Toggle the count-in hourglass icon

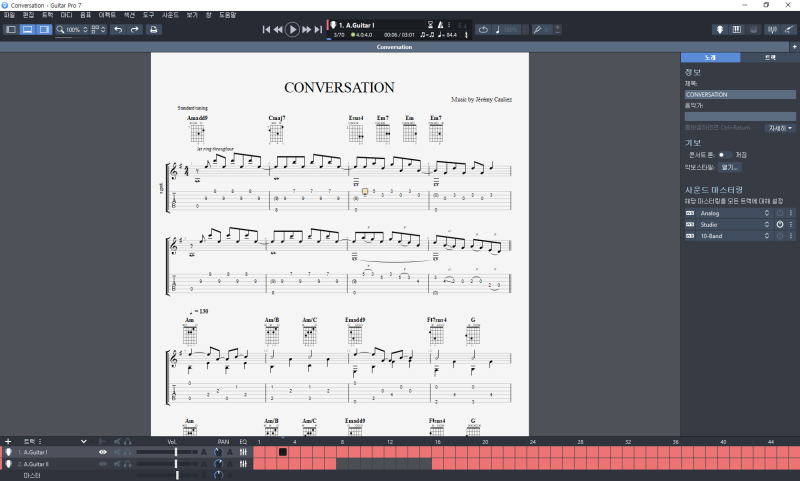[430, 24]
